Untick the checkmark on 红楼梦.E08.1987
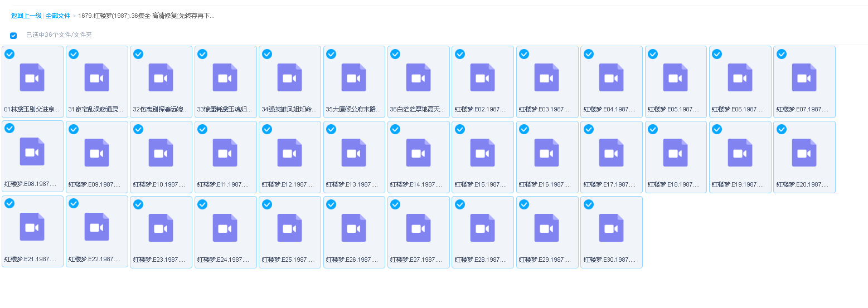Viewport: 868px width, 308px height. 9,129
